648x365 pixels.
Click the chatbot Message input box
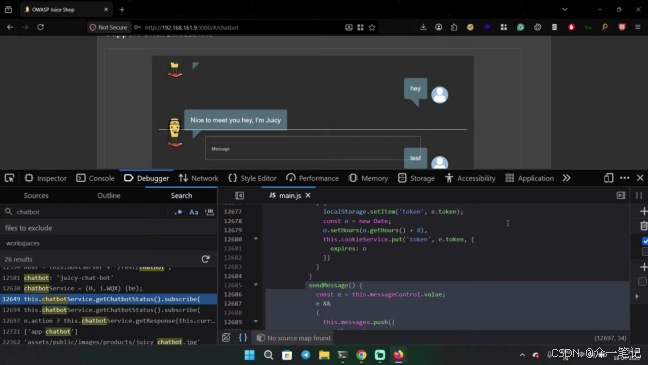pos(312,148)
